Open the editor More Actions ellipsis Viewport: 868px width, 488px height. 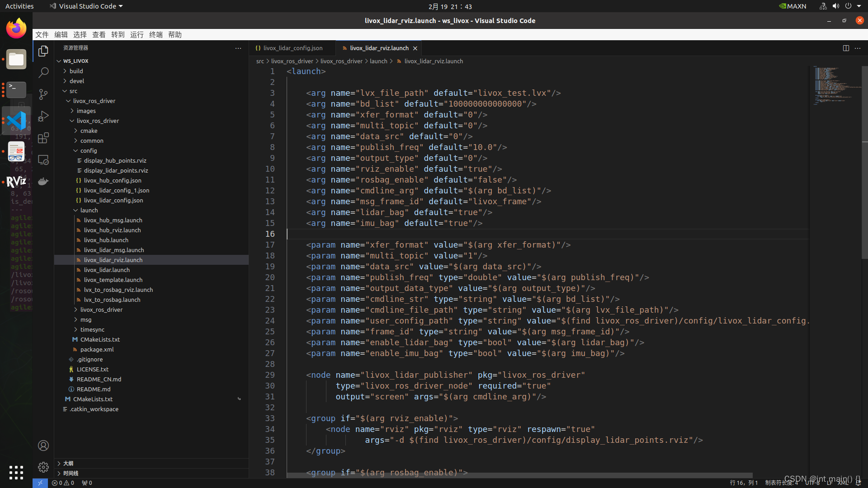[x=858, y=48]
